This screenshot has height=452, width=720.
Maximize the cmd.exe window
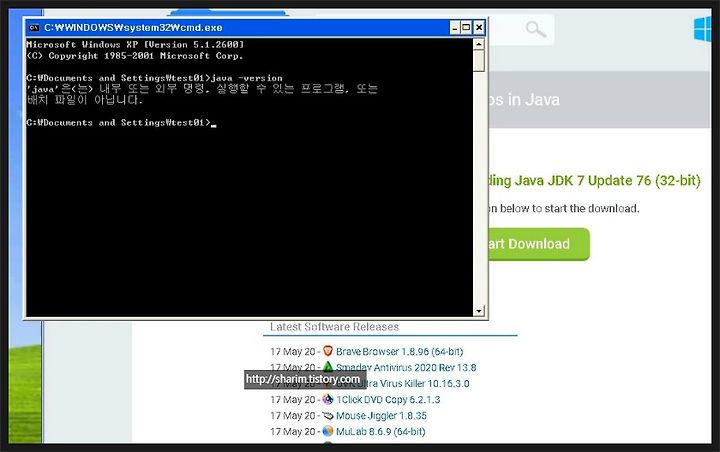pos(466,28)
